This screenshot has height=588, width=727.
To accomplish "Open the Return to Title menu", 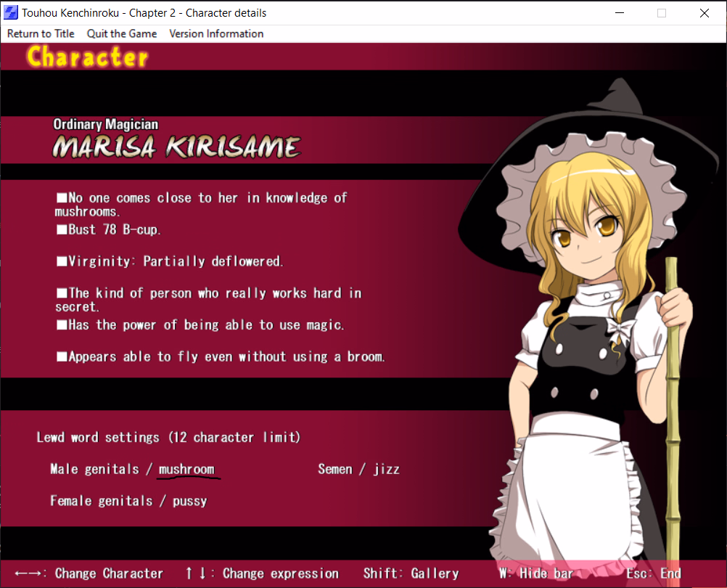I will pos(41,33).
